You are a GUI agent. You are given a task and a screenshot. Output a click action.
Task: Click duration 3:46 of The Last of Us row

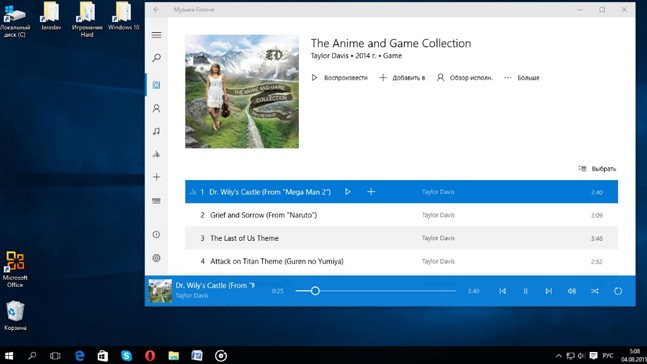coord(597,239)
